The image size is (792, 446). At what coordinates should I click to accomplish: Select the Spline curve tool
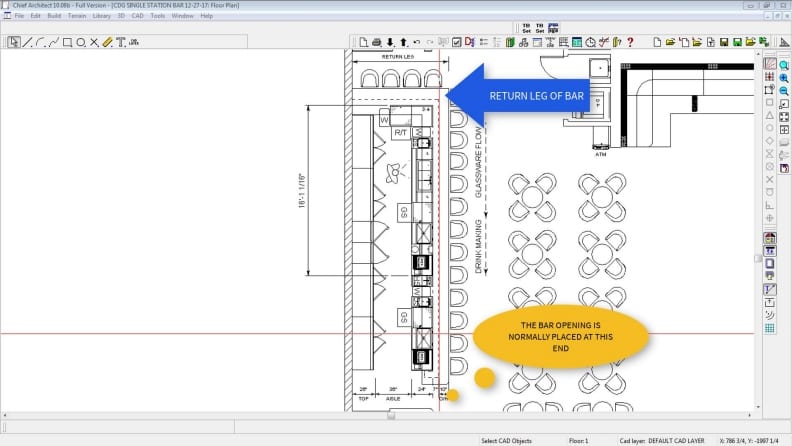coord(54,42)
